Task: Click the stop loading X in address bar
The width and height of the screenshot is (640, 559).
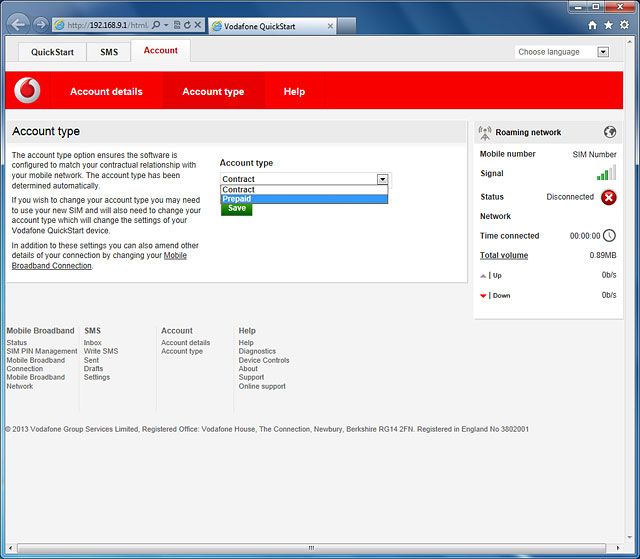Action: 198,25
